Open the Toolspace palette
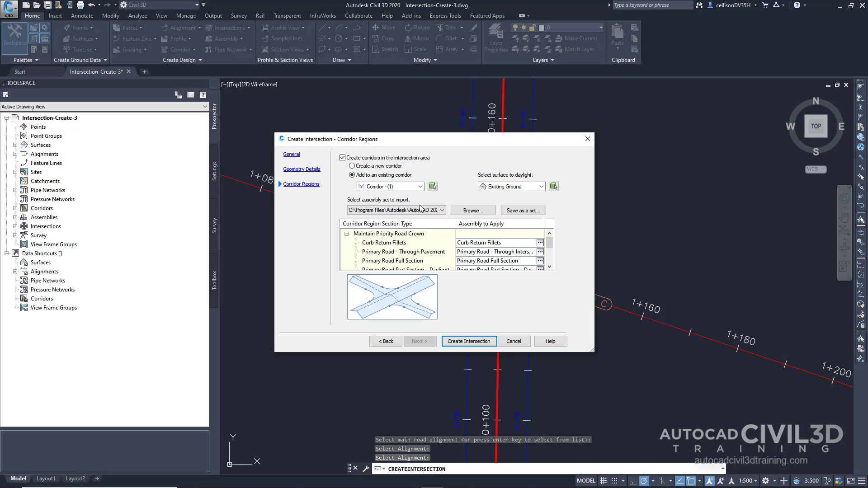 14,38
